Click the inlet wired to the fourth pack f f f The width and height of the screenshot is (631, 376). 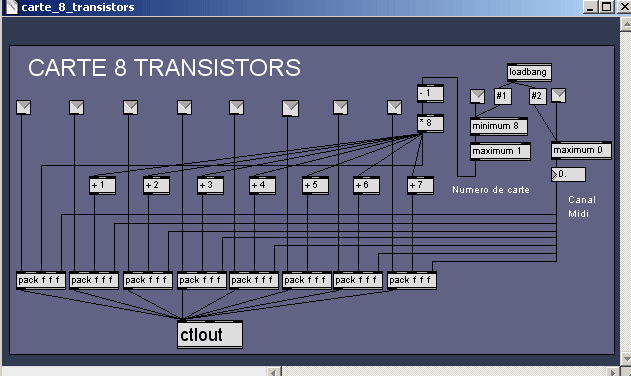[184, 107]
